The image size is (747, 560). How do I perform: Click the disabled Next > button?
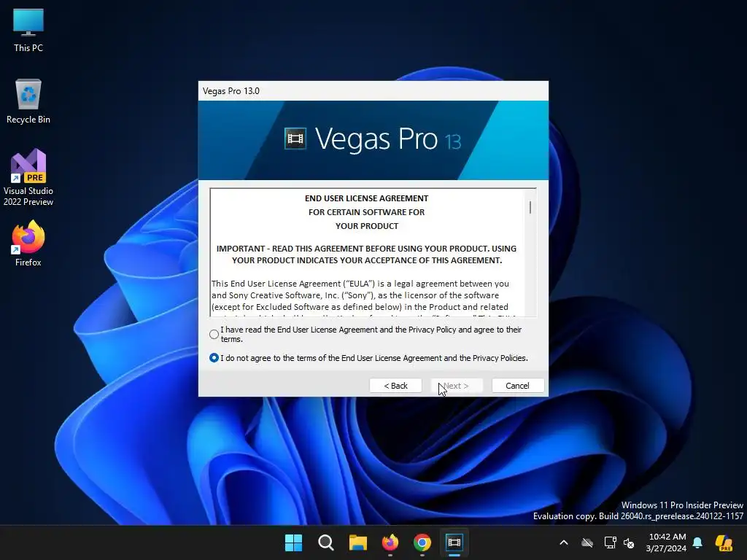coord(457,386)
